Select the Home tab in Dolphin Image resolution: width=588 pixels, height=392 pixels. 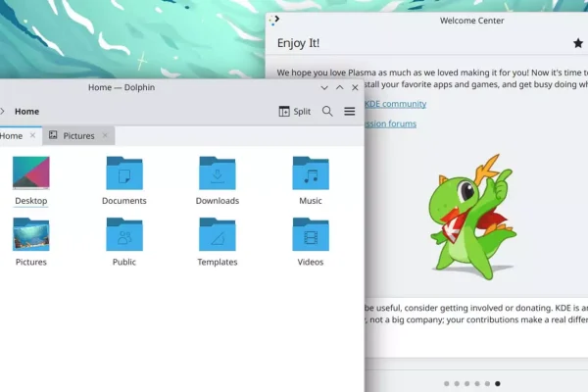12,136
